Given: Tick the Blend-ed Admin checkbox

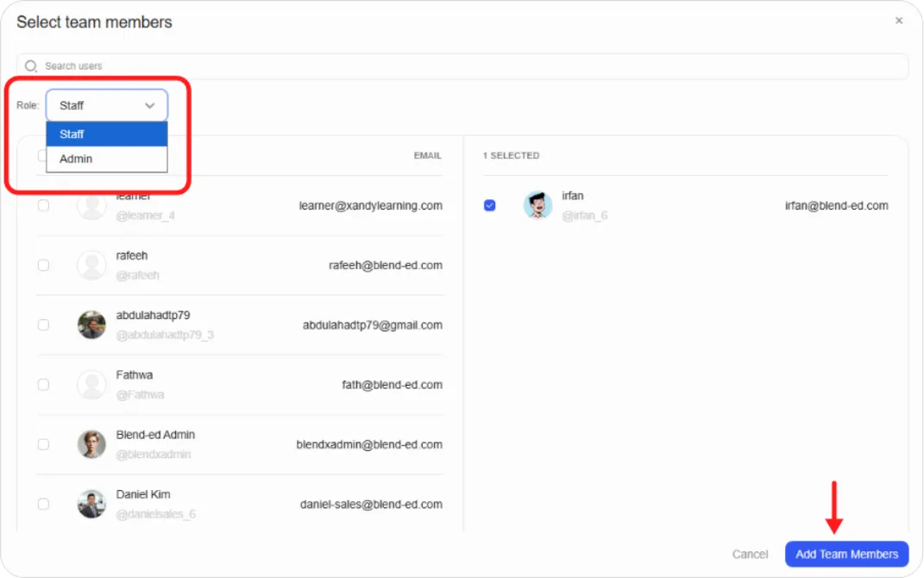Looking at the screenshot, I should click(x=44, y=444).
